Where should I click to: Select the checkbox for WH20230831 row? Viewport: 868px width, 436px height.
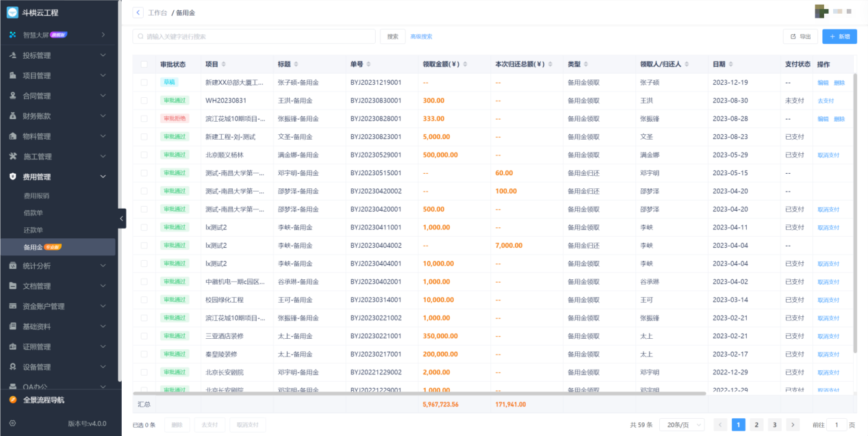coord(144,101)
